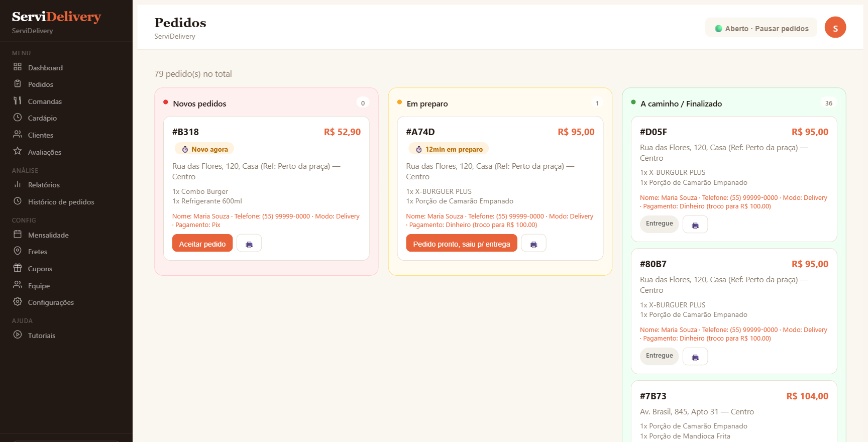Click Aceitar pedido for order #B318
The width and height of the screenshot is (868, 442).
pos(202,244)
